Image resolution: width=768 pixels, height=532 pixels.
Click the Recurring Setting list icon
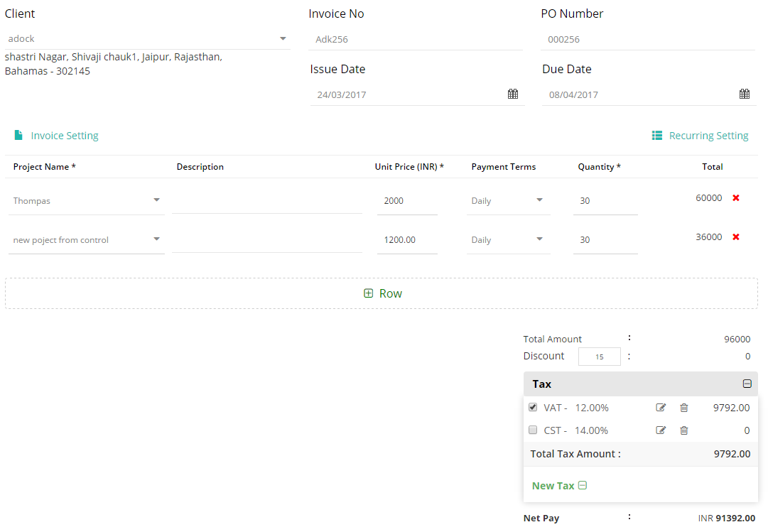point(657,135)
